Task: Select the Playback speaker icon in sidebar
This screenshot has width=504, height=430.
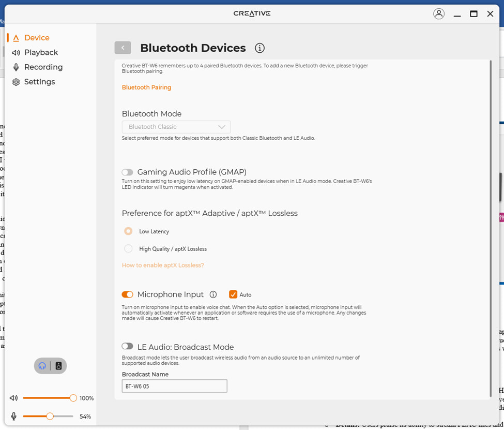Action: [x=17, y=52]
